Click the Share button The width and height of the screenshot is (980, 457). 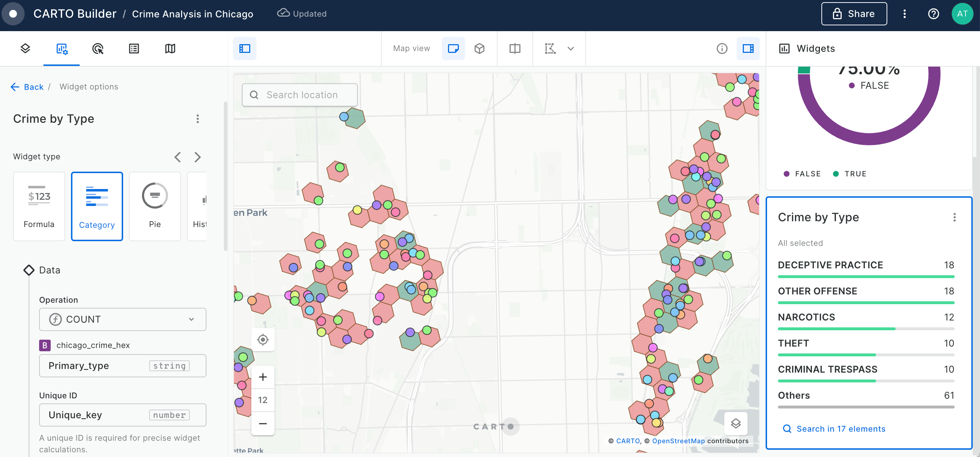(x=854, y=14)
